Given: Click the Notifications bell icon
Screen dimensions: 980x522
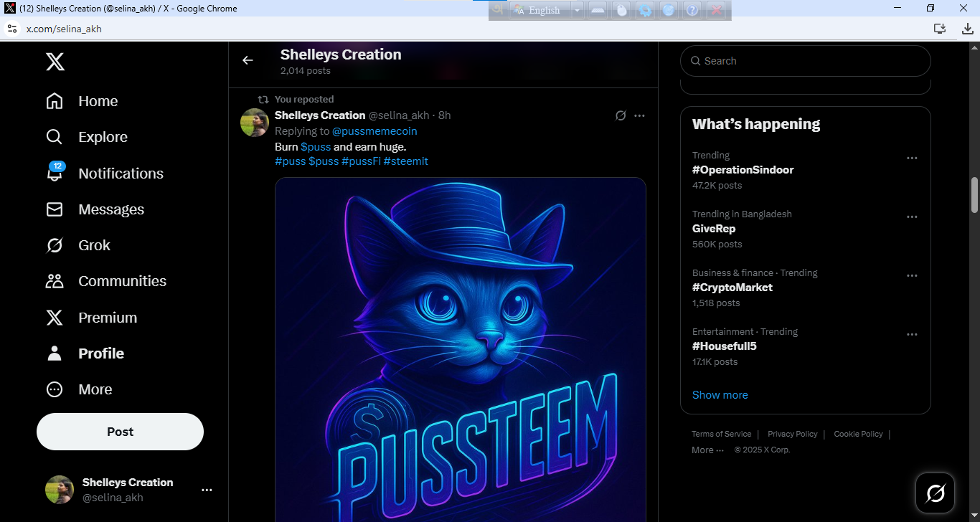Looking at the screenshot, I should pos(55,174).
